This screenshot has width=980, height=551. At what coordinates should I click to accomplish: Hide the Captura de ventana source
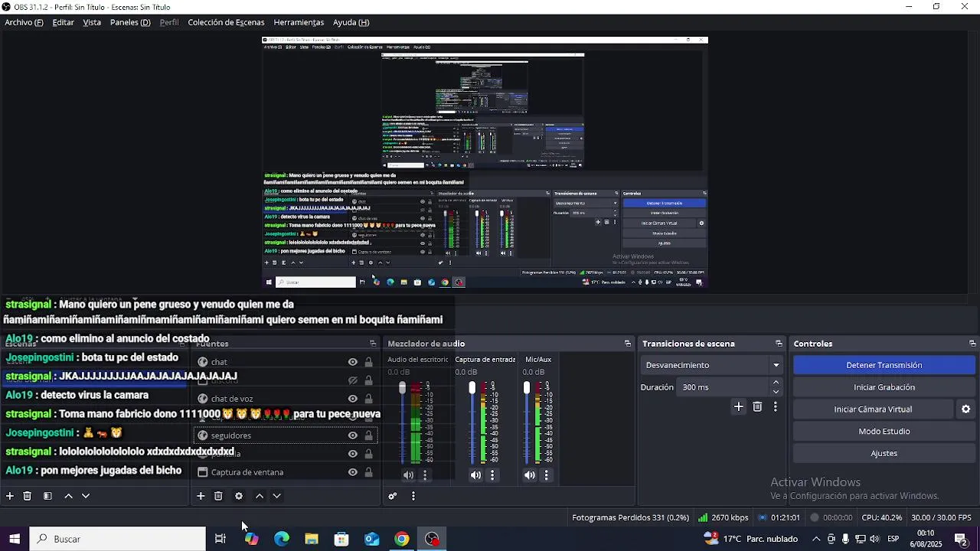[x=353, y=472]
